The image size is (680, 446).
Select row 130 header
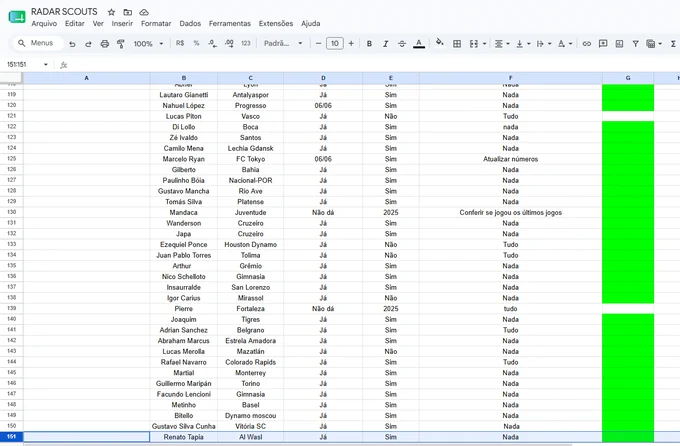tap(11, 212)
